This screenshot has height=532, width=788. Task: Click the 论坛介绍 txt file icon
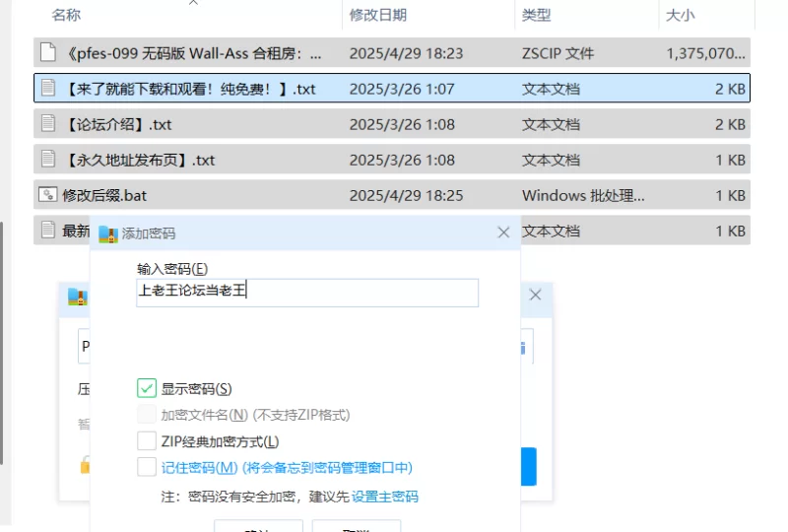click(x=47, y=123)
